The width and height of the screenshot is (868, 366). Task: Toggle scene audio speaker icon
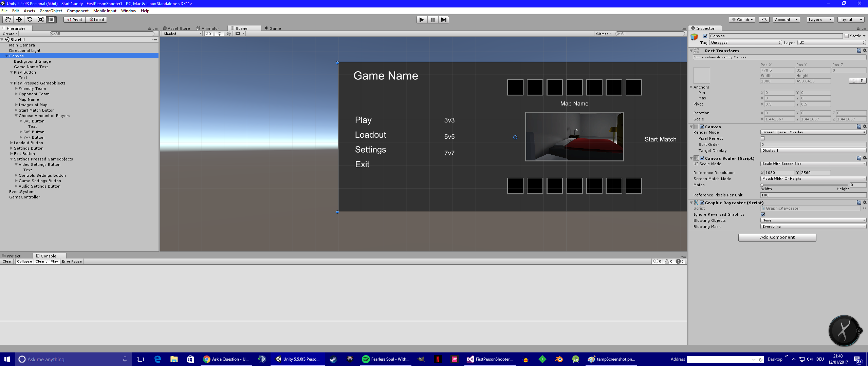[x=228, y=34]
